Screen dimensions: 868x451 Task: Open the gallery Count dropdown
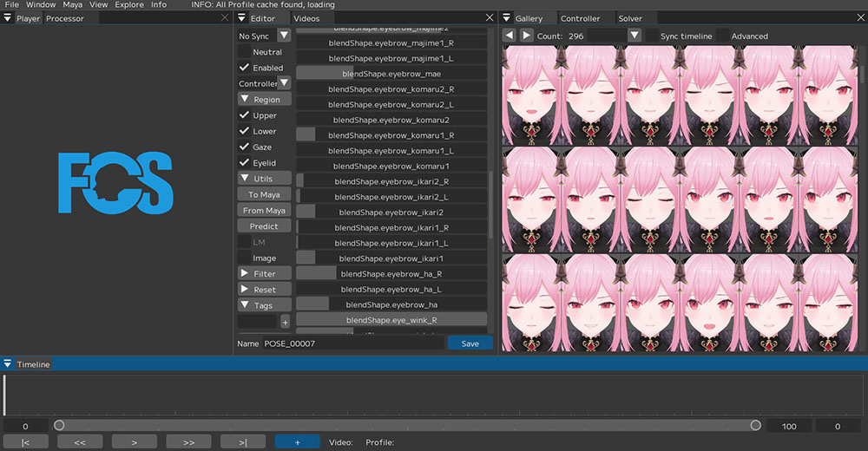635,36
